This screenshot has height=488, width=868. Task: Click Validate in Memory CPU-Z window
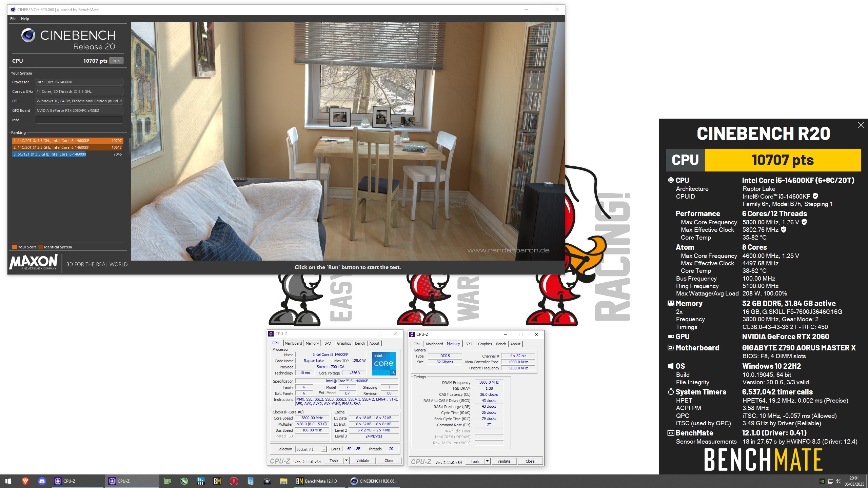pos(504,461)
